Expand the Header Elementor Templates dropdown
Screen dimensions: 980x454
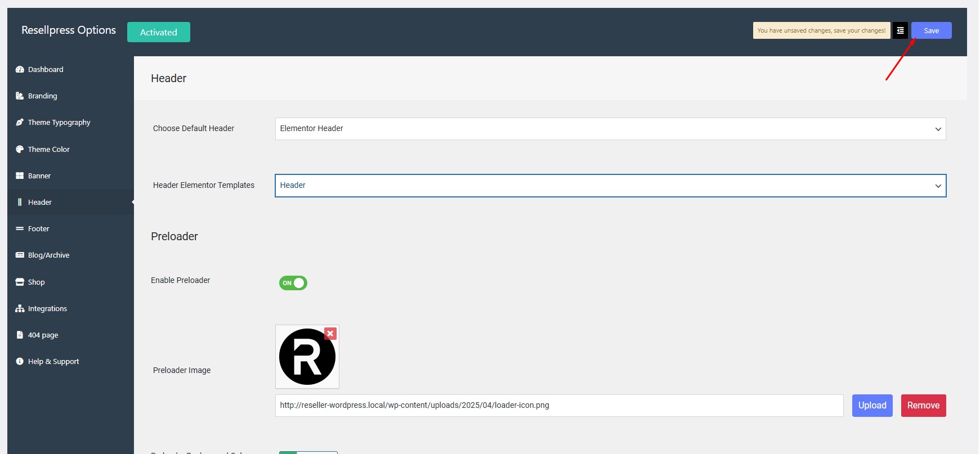coord(610,186)
